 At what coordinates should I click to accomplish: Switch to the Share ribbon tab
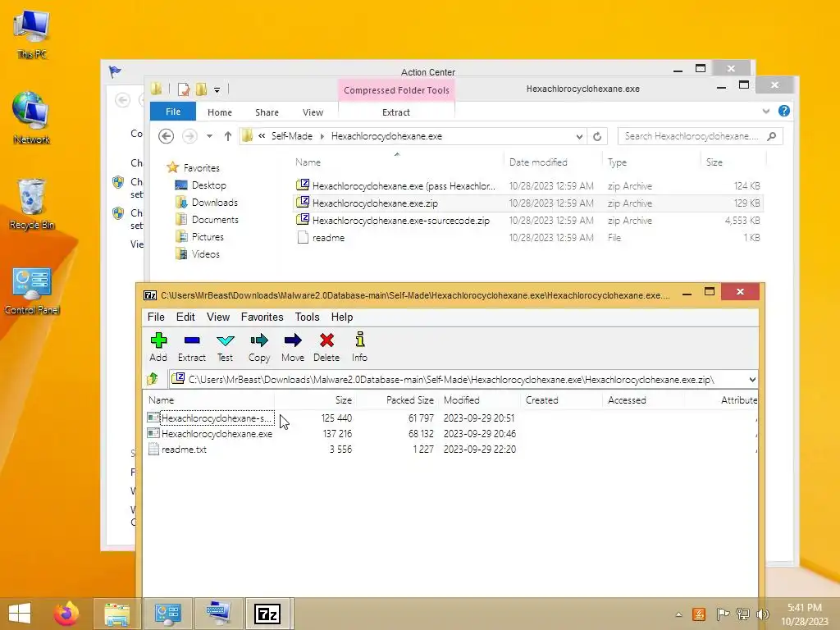tap(267, 112)
